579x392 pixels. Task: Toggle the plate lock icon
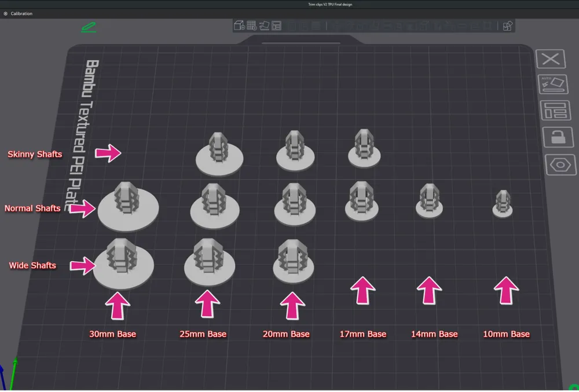coord(558,137)
